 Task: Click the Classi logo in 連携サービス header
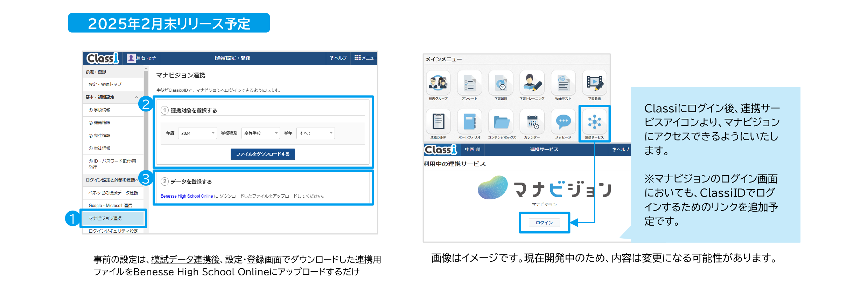point(441,150)
